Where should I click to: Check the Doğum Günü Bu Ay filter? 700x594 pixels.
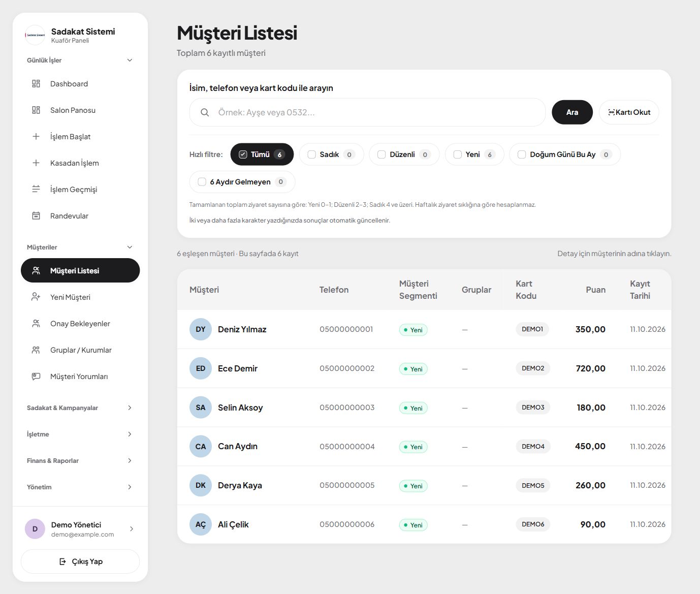(x=522, y=154)
